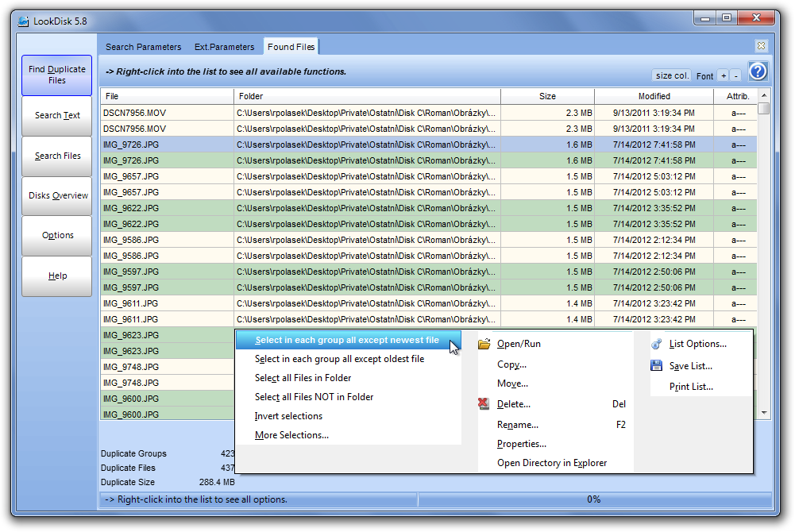The height and width of the screenshot is (532, 795).
Task: Sort by the Size column header
Action: click(x=547, y=96)
